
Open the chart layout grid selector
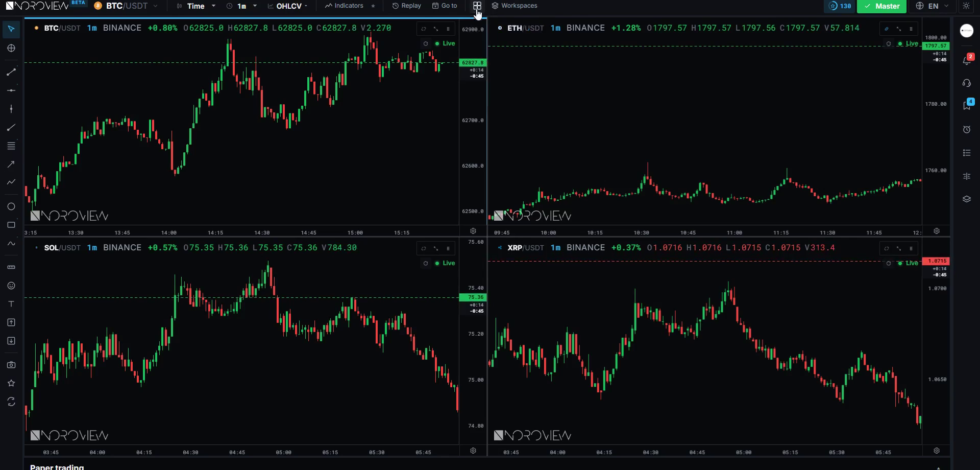[x=477, y=6]
